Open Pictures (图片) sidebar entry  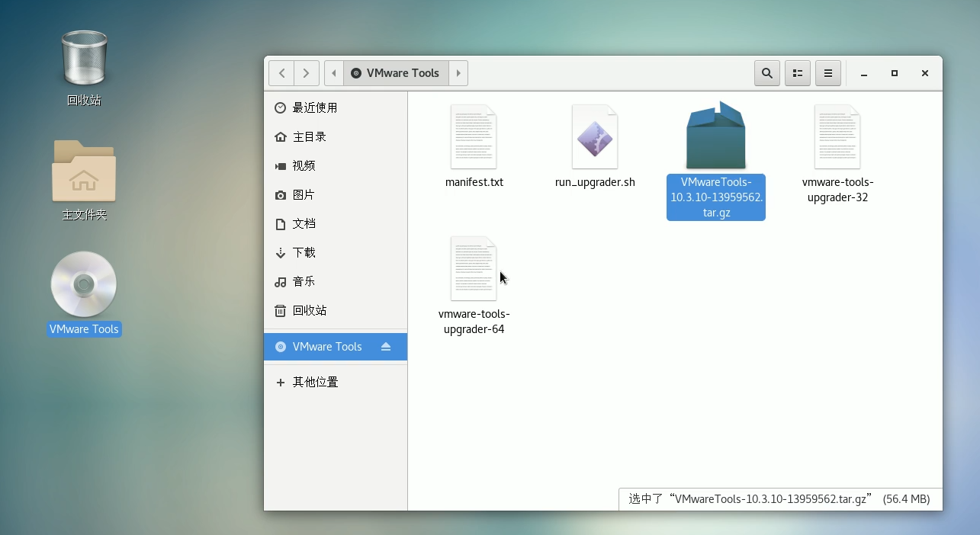tap(336, 195)
